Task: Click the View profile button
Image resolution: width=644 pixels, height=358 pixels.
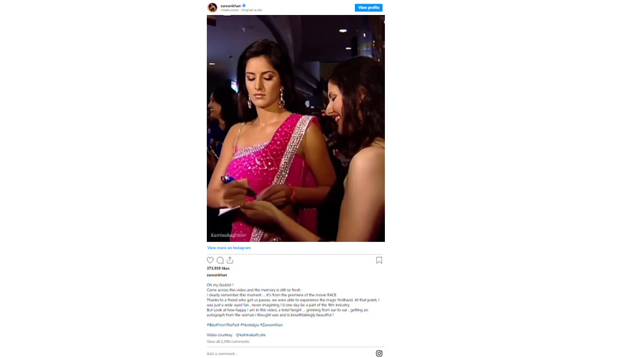Action: click(x=369, y=7)
